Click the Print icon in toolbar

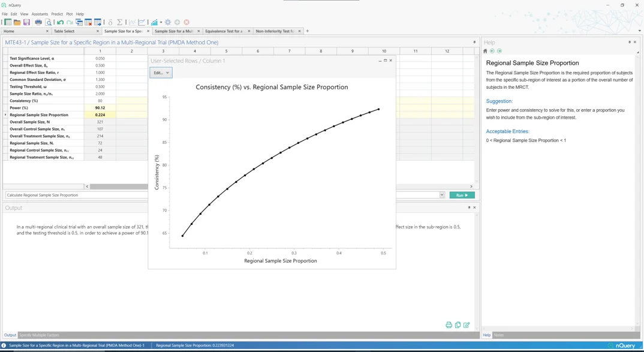coord(38,22)
